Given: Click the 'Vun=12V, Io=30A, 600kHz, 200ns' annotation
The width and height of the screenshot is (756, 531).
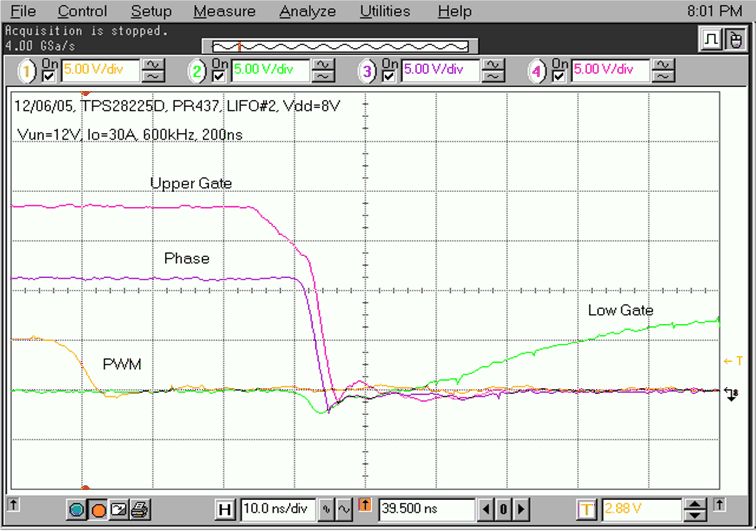Looking at the screenshot, I should click(130, 135).
